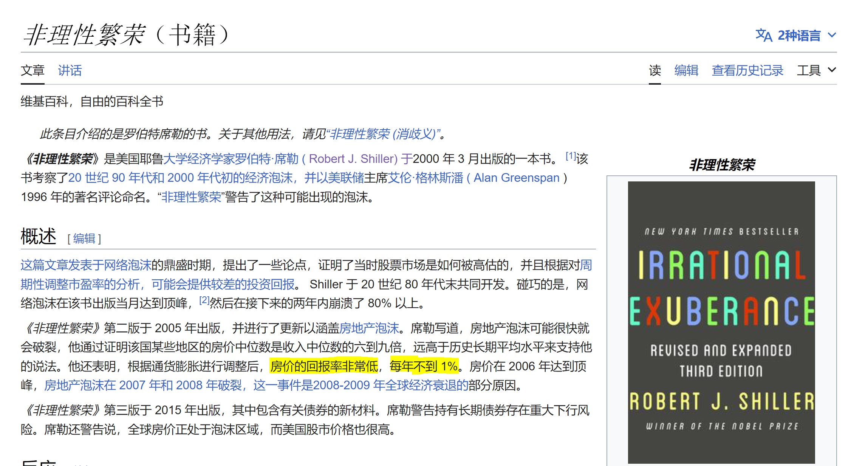
Task: Expand the 2种语言 language dropdown arrow
Action: 832,36
